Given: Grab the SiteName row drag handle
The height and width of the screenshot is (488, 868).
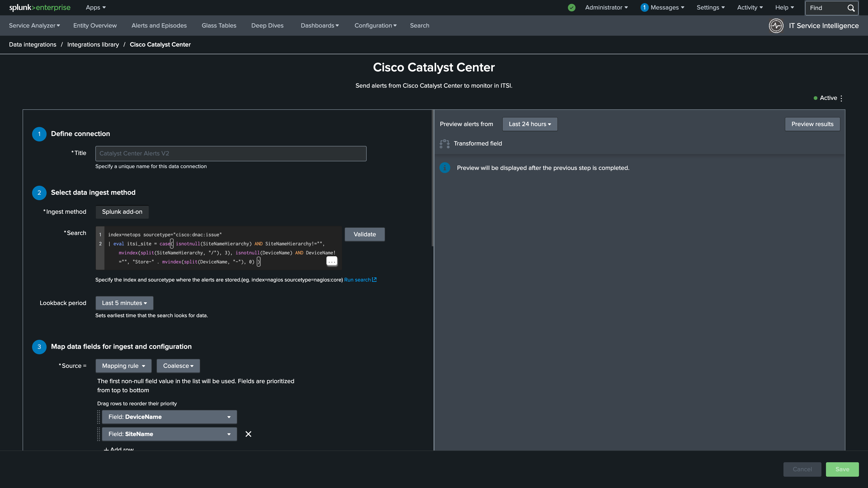Looking at the screenshot, I should pyautogui.click(x=98, y=434).
